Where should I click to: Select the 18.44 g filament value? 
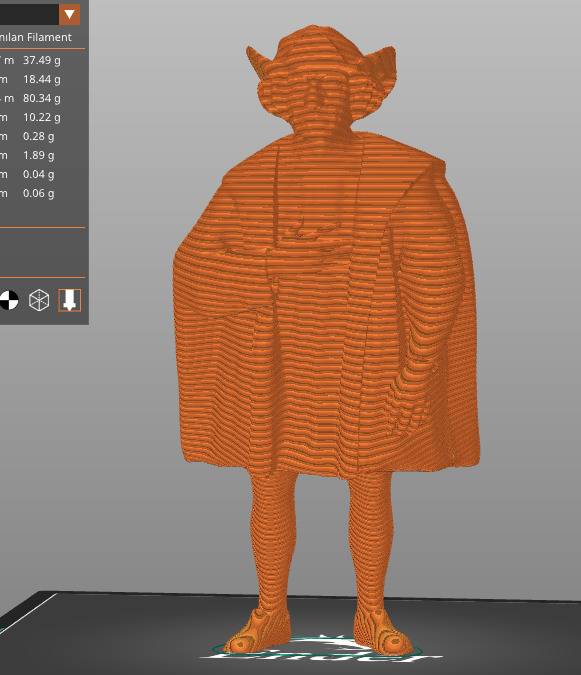(x=42, y=79)
